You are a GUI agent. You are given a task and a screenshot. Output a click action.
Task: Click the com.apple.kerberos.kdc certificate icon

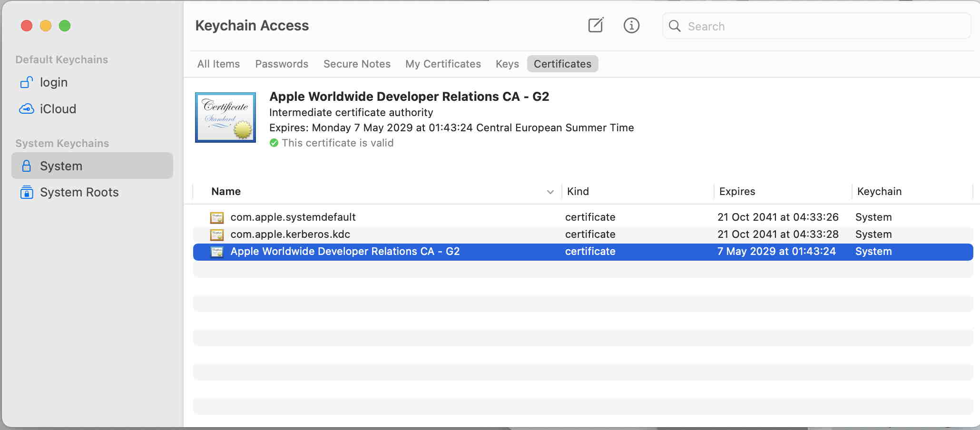217,235
